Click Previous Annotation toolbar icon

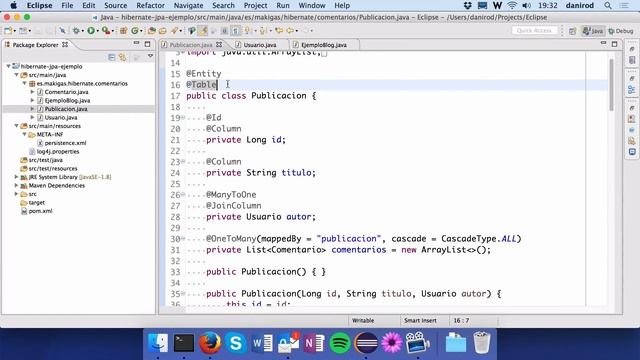[262, 31]
